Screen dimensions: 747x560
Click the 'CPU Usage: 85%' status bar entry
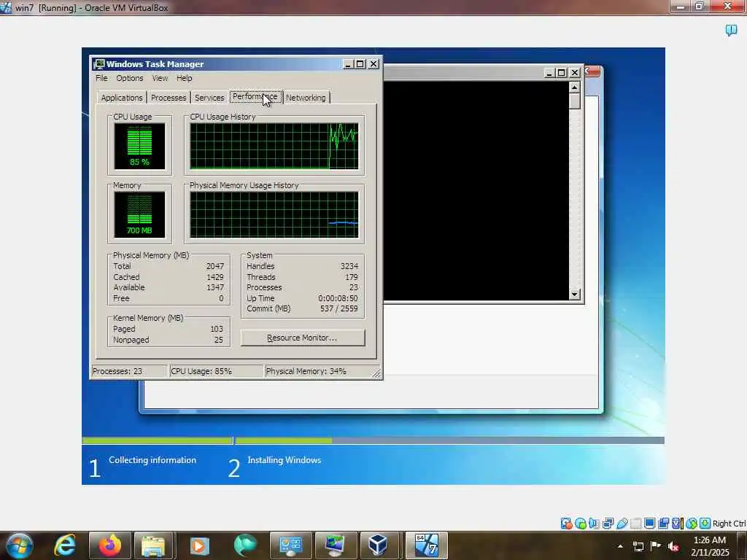(216, 371)
